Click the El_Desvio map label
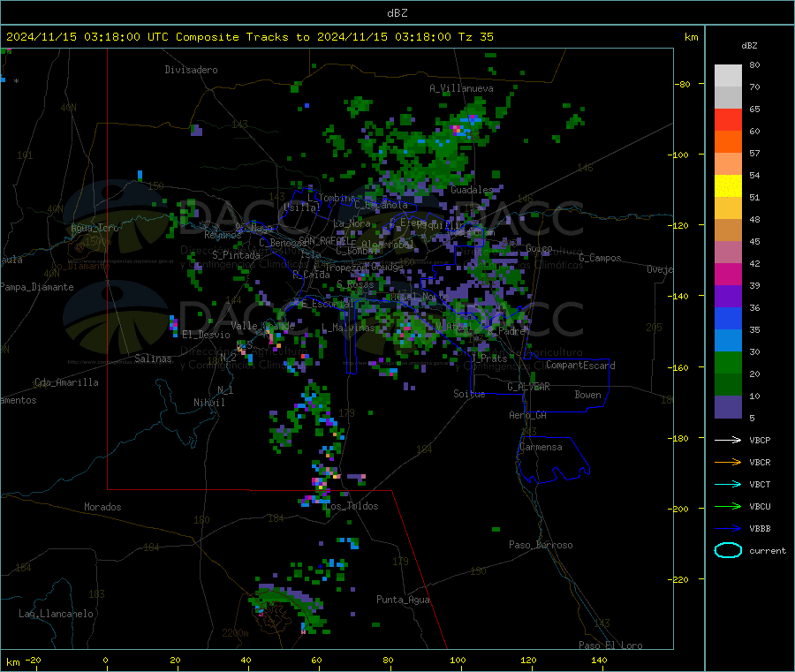795x672 pixels. [206, 335]
